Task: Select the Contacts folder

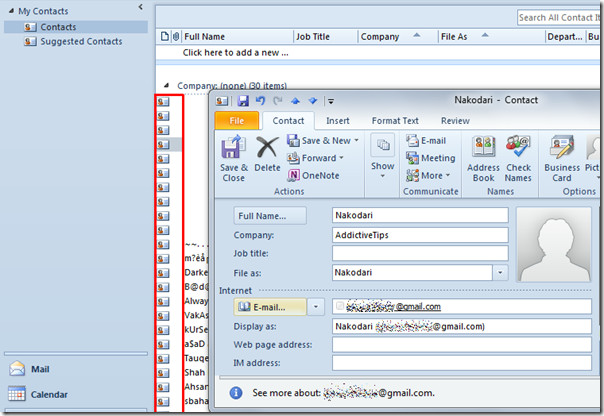Action: 76,27
